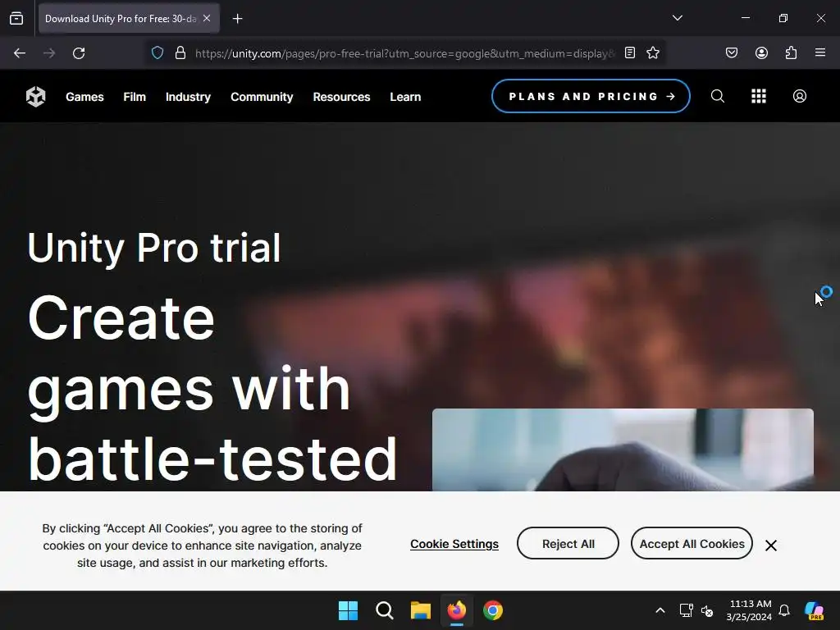The width and height of the screenshot is (840, 630).
Task: Open the Games navigation menu
Action: pos(84,97)
